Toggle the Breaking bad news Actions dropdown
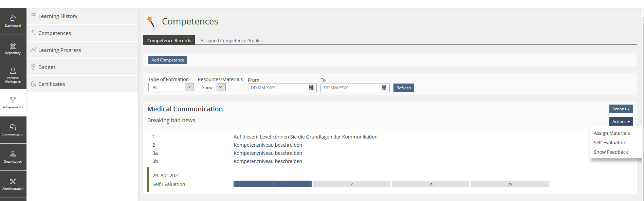 point(621,122)
